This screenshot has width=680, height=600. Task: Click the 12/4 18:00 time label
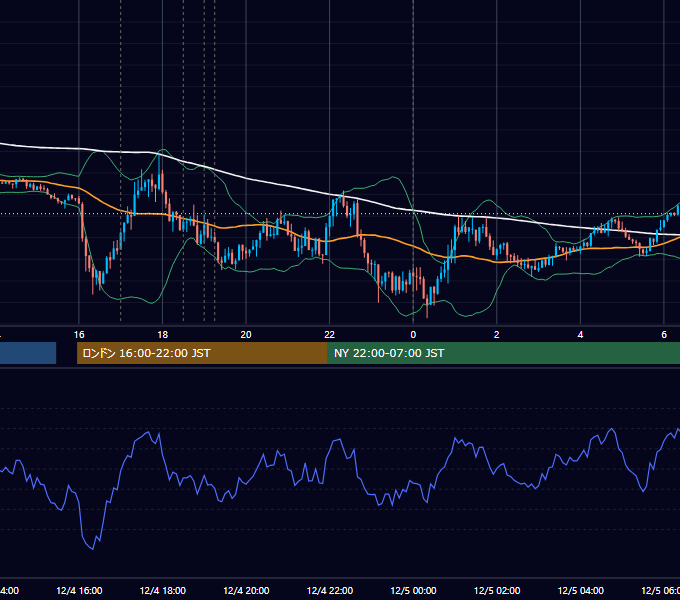tap(163, 590)
